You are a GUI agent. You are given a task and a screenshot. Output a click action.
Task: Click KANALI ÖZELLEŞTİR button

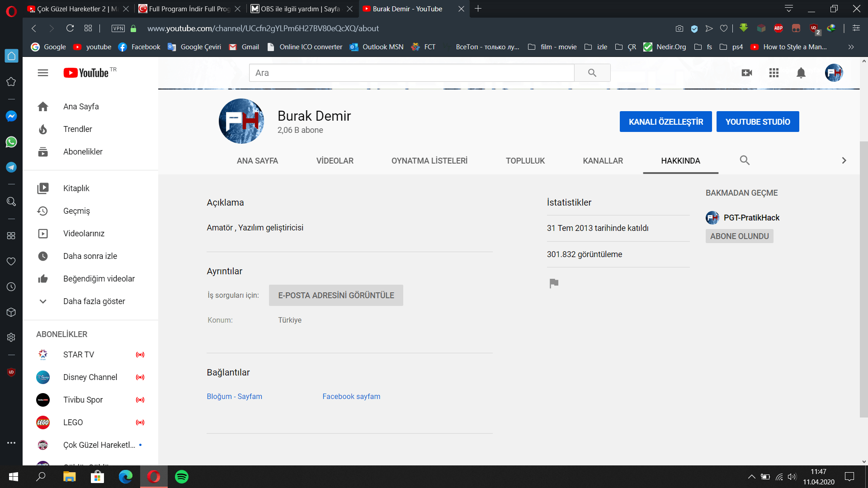(x=666, y=122)
